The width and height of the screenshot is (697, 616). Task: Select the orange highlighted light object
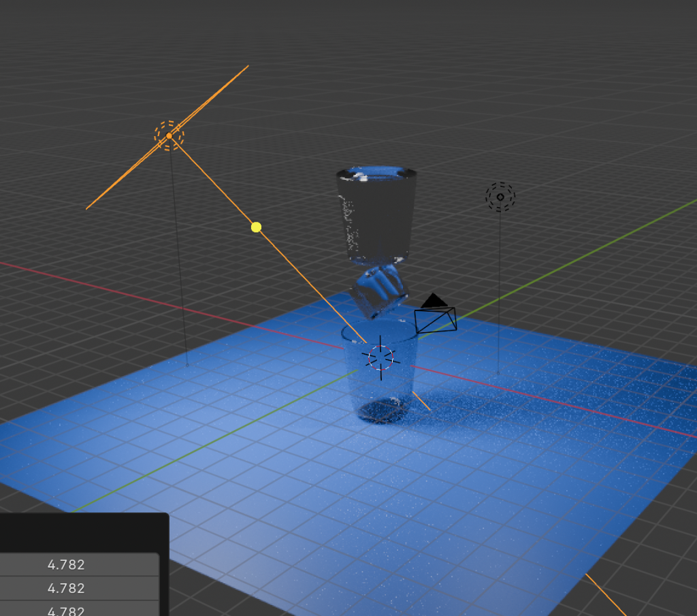tap(169, 135)
